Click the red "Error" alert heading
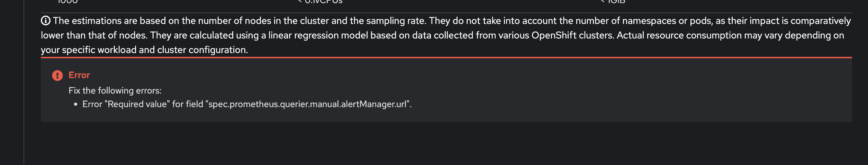This screenshot has width=868, height=165. (x=79, y=75)
